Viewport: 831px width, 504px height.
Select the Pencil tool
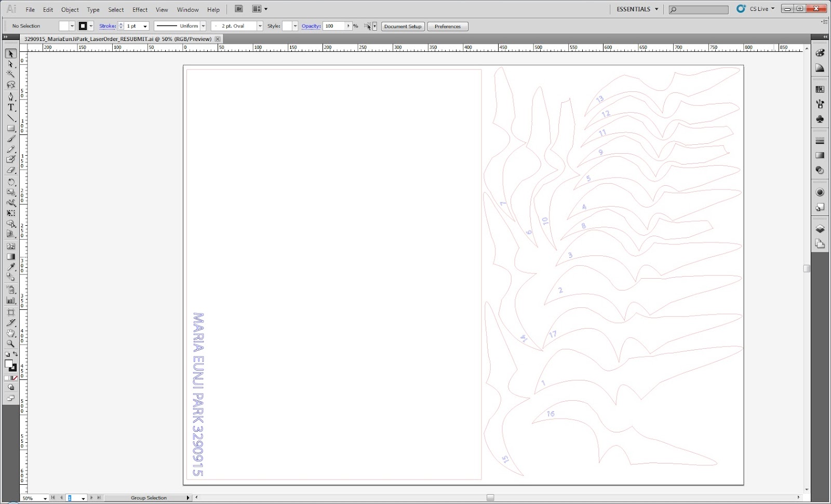[10, 149]
